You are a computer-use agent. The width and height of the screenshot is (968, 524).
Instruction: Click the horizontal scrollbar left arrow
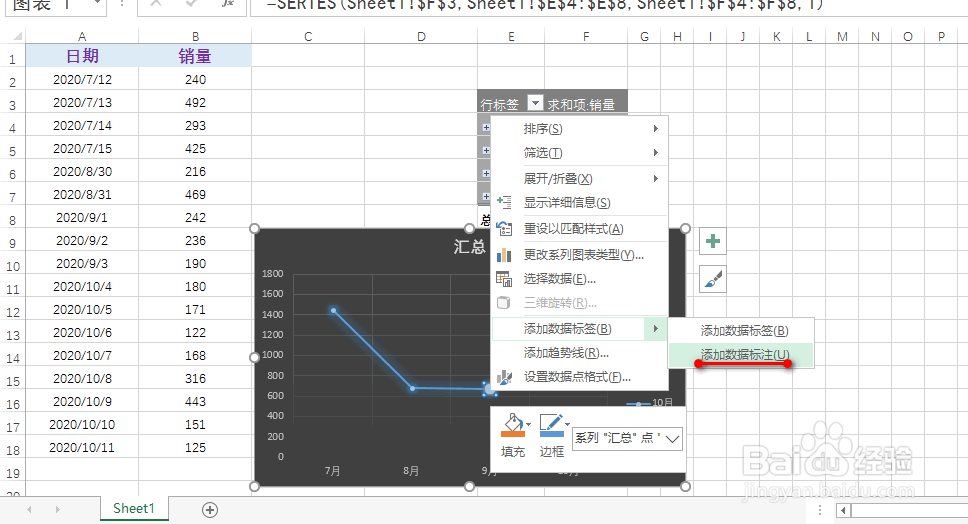(844, 510)
